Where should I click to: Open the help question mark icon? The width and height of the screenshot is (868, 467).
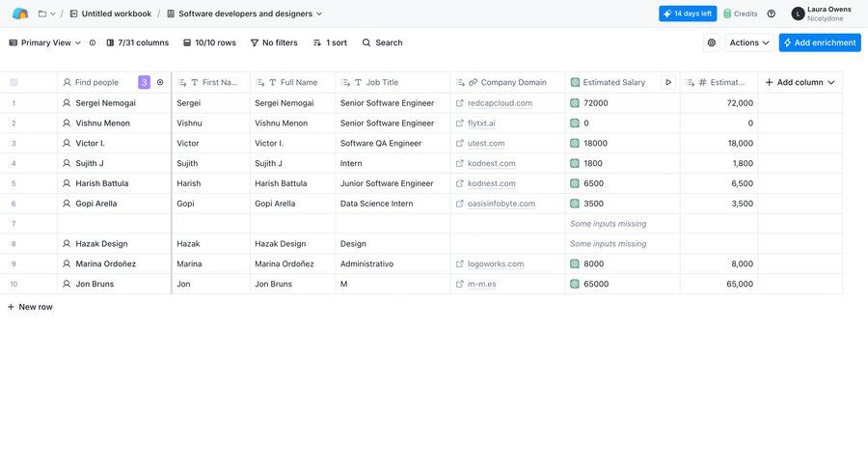772,14
